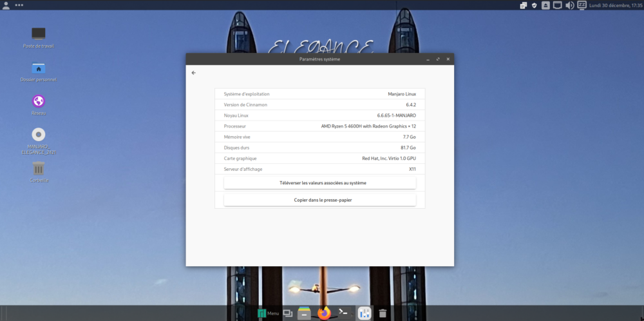Select the Corbeille desktop icon
The width and height of the screenshot is (644, 321).
[x=39, y=172]
